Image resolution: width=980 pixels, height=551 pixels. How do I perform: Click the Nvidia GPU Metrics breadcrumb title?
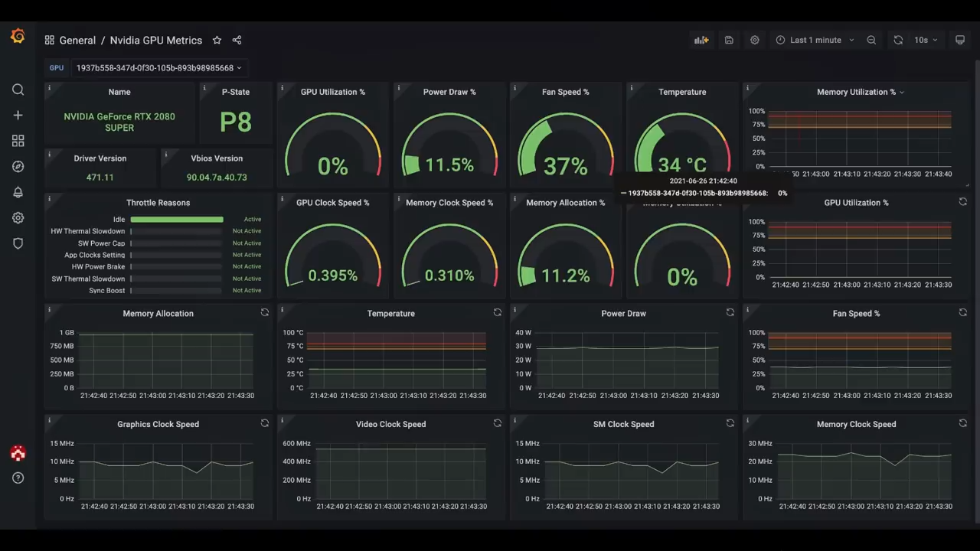156,40
